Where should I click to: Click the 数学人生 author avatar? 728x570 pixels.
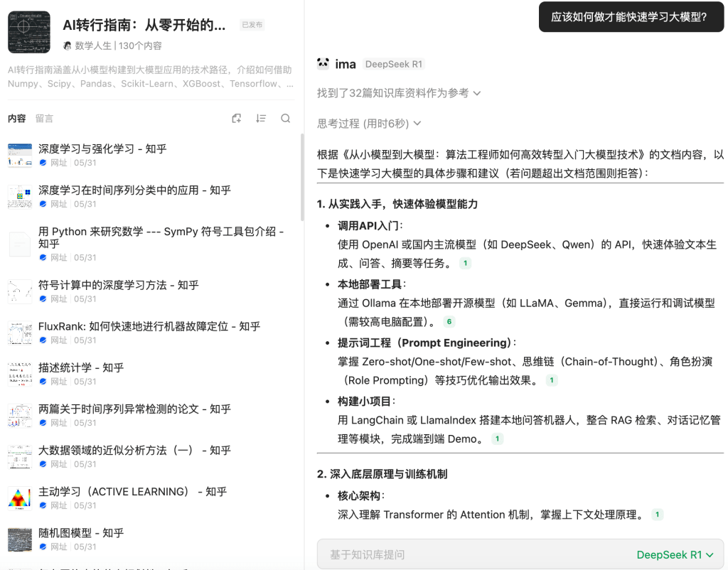coord(68,45)
